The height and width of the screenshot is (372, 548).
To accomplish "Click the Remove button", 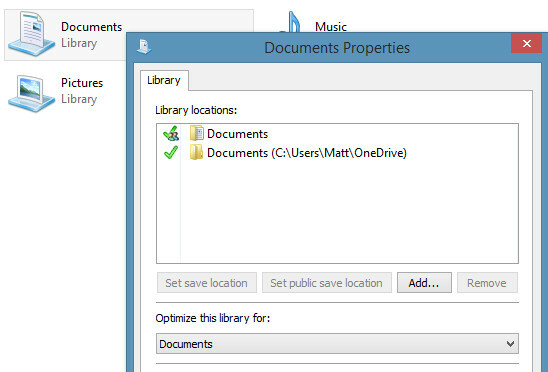I will click(487, 283).
